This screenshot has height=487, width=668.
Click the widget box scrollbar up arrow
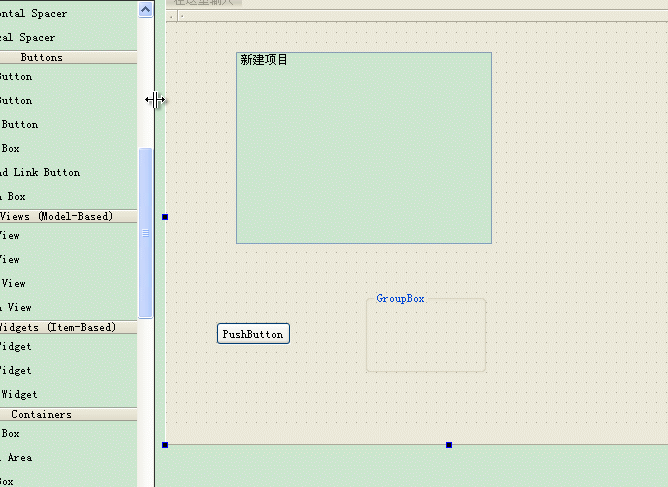tap(146, 9)
